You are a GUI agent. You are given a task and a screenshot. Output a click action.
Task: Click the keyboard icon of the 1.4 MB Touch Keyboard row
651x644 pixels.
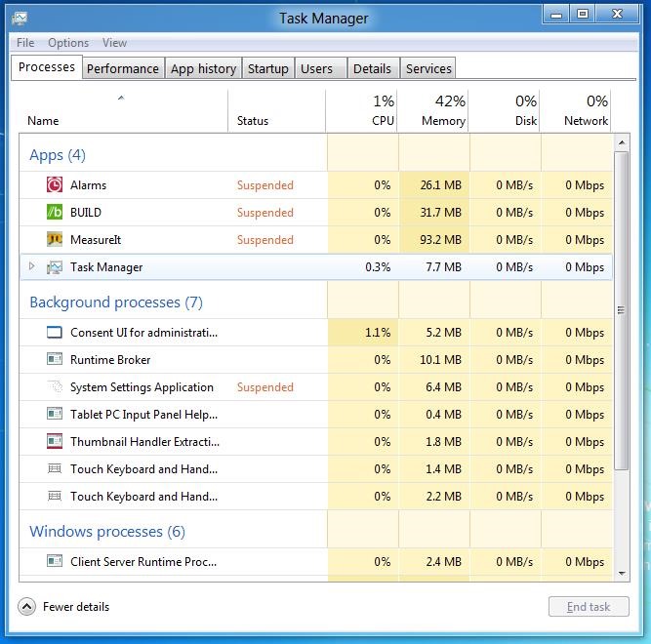click(x=55, y=469)
